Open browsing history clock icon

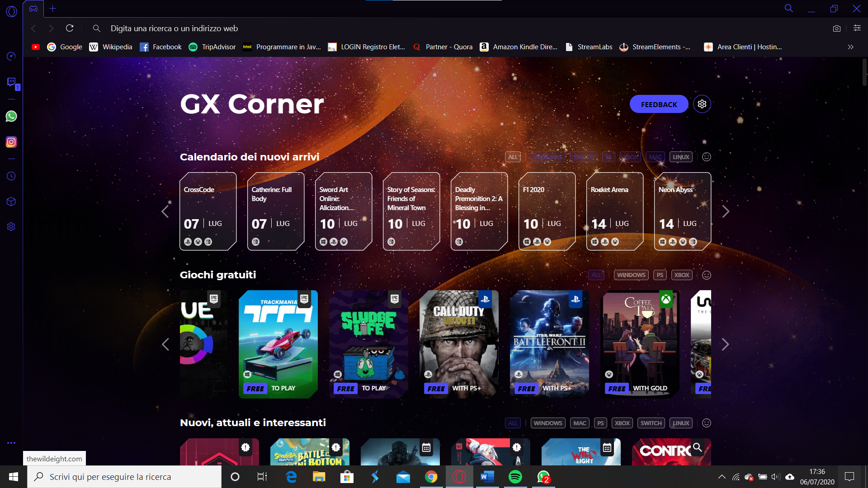(11, 176)
